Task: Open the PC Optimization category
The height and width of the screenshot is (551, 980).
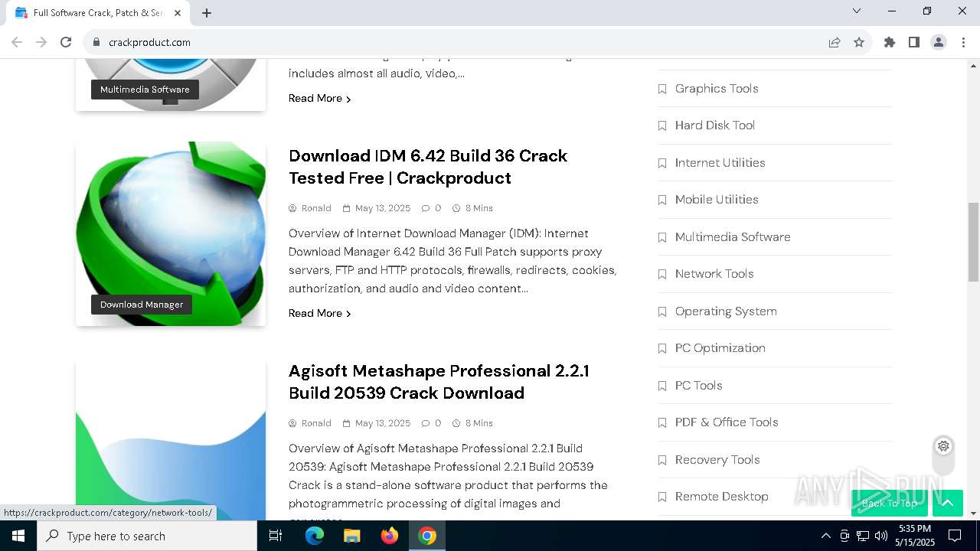Action: click(720, 347)
